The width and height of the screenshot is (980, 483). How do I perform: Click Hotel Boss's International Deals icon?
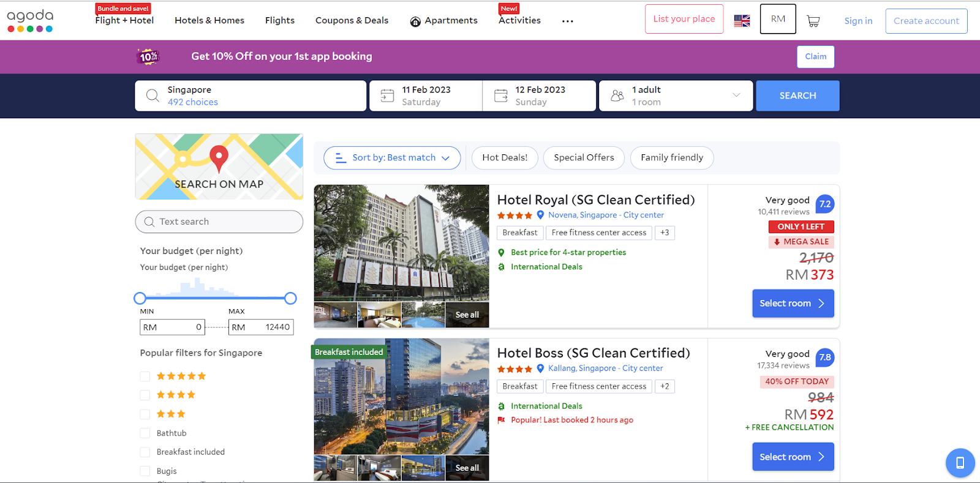click(x=501, y=406)
